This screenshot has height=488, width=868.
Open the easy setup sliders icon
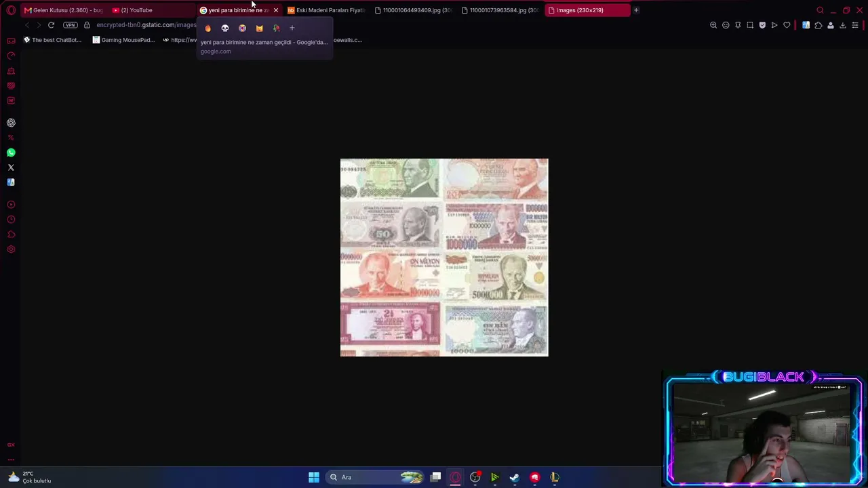[855, 25]
